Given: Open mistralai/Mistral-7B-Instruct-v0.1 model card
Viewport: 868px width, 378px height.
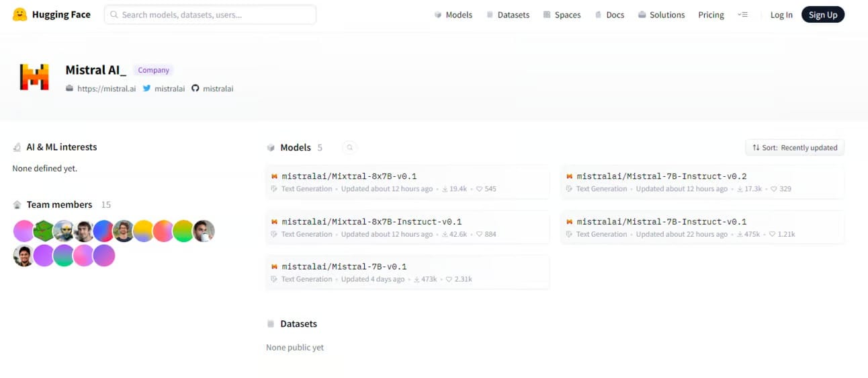Looking at the screenshot, I should (x=703, y=227).
